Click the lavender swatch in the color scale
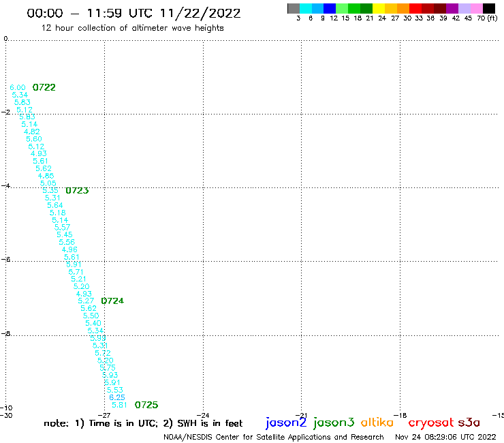The image size is (504, 443). [464, 8]
